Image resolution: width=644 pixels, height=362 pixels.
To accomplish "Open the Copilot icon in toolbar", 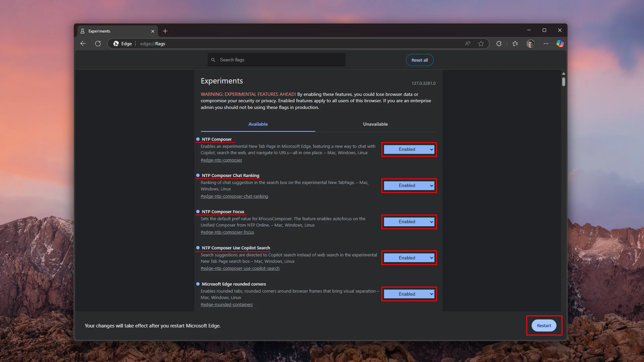I will point(560,44).
